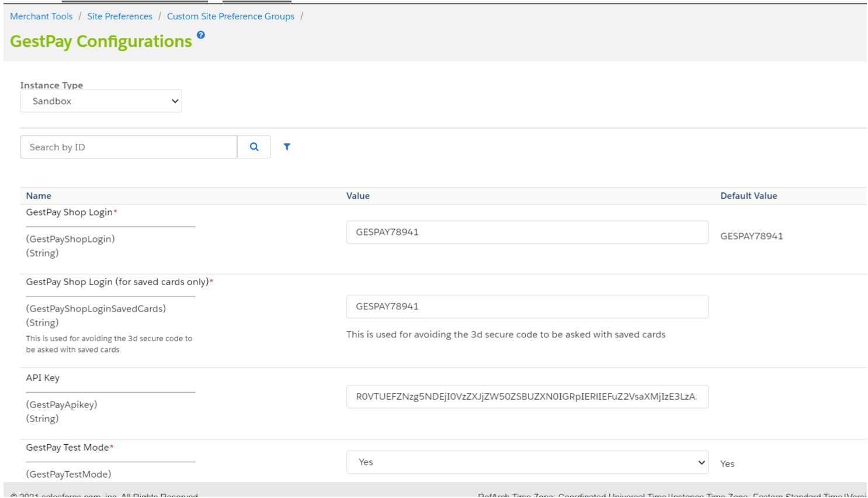Select the Name column header
The height and width of the screenshot is (498, 868).
point(39,196)
